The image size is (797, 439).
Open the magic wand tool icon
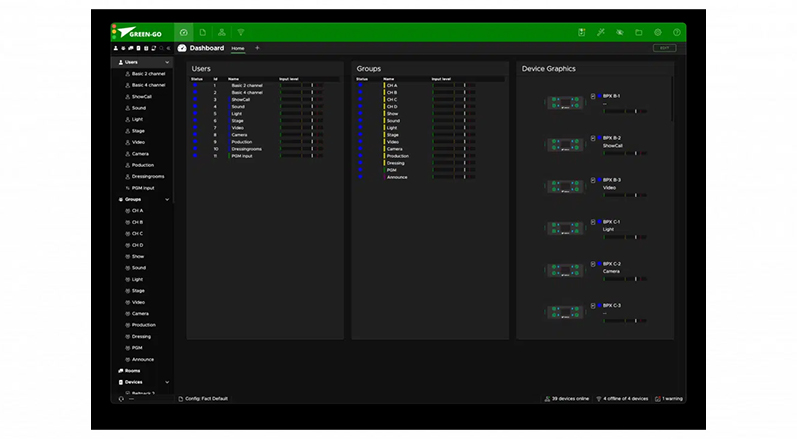[x=601, y=33]
